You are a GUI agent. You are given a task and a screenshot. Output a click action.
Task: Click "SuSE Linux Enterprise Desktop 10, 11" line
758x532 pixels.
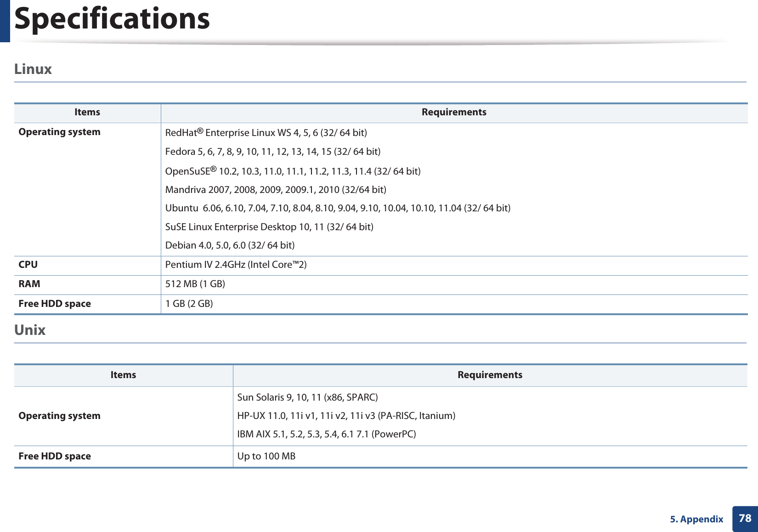pos(269,227)
